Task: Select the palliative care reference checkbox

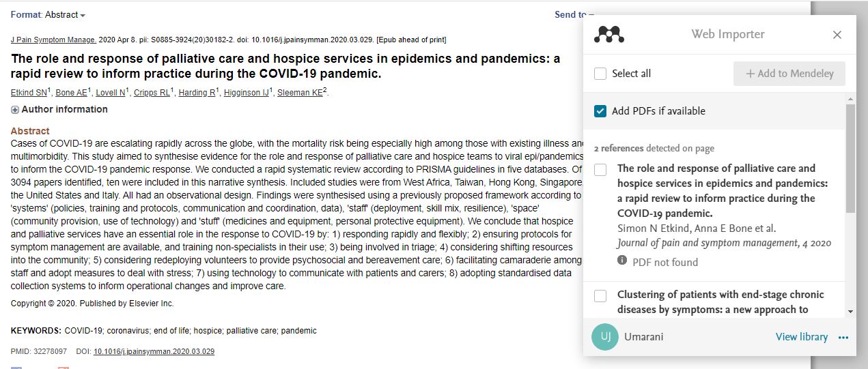Action: click(x=600, y=169)
